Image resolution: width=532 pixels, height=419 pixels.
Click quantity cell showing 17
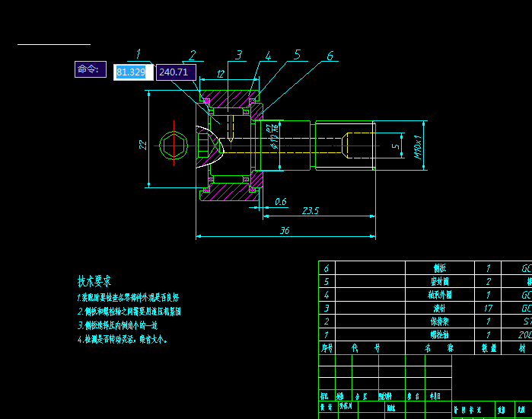coord(488,309)
